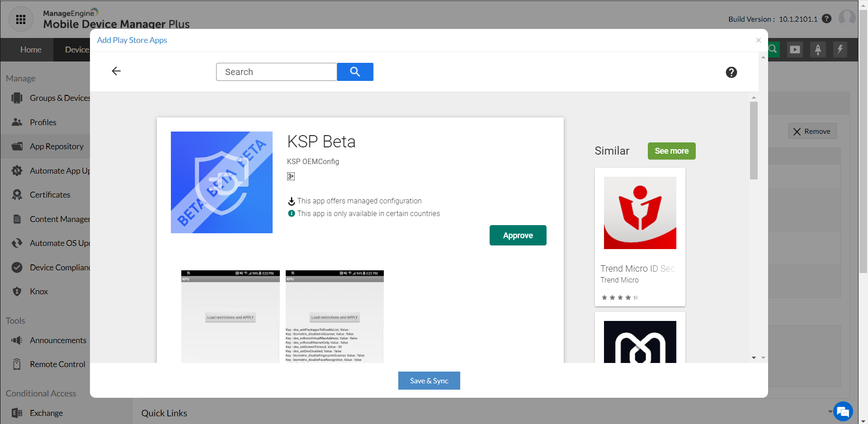This screenshot has height=424, width=868.
Task: Click the age rating 3+ badge
Action: click(x=291, y=176)
